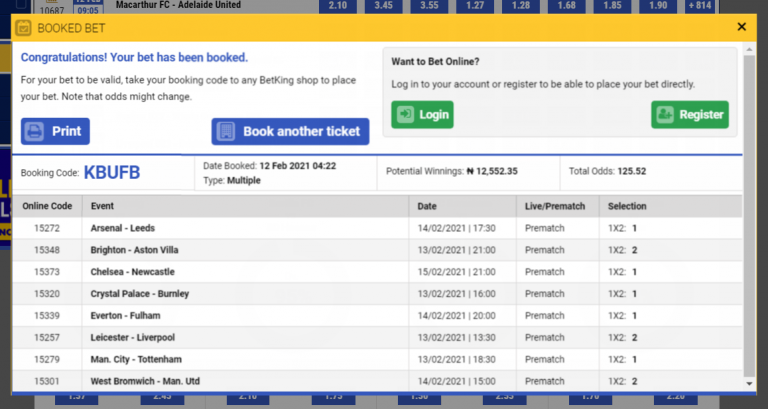Click the Selection column header
The width and height of the screenshot is (768, 409).
671,206
